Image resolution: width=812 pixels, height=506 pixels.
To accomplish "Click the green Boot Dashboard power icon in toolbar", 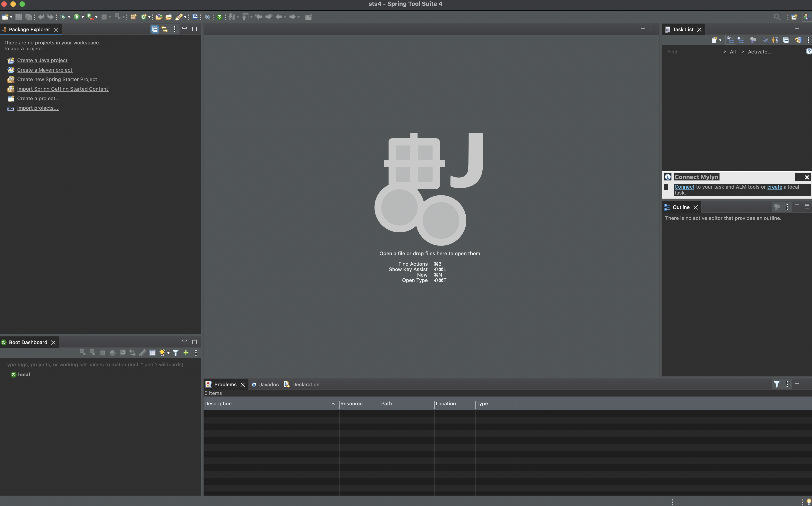I will point(219,17).
